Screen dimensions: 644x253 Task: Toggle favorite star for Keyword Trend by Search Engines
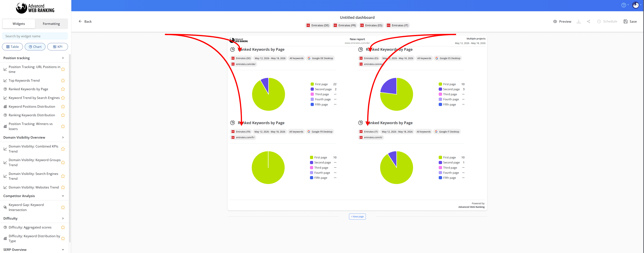click(x=63, y=98)
